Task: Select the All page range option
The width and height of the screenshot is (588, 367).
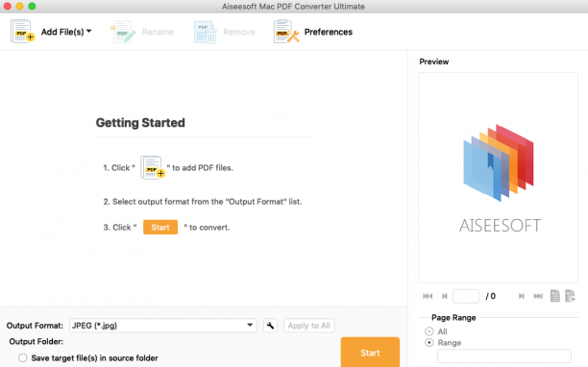Action: coord(429,331)
